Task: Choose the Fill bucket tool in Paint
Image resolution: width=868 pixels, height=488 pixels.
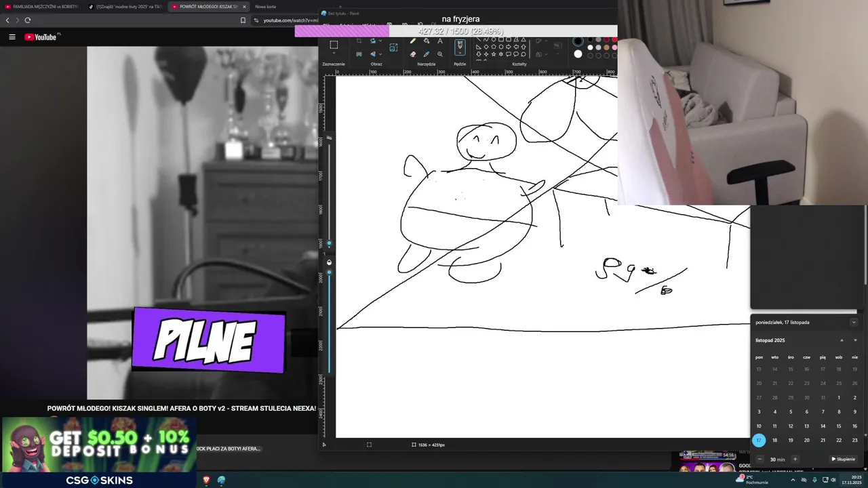Action: (427, 41)
